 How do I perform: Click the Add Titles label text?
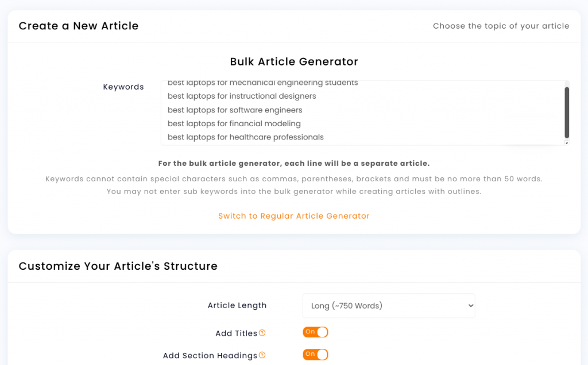(x=236, y=333)
